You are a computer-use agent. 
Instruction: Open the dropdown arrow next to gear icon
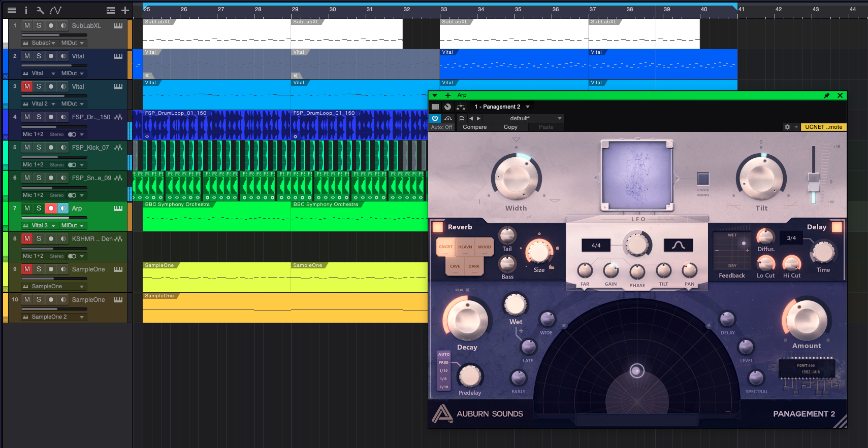796,127
